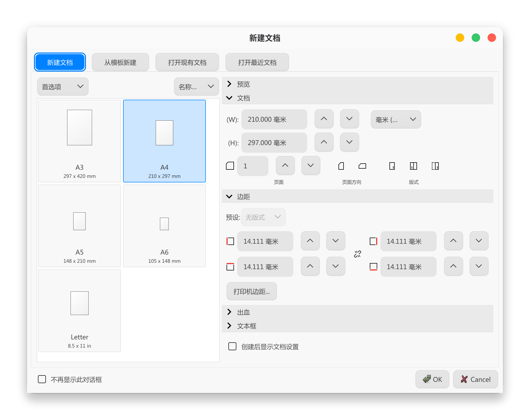Open the 首选项 category dropdown
The width and height of the screenshot is (530, 420).
coord(63,86)
